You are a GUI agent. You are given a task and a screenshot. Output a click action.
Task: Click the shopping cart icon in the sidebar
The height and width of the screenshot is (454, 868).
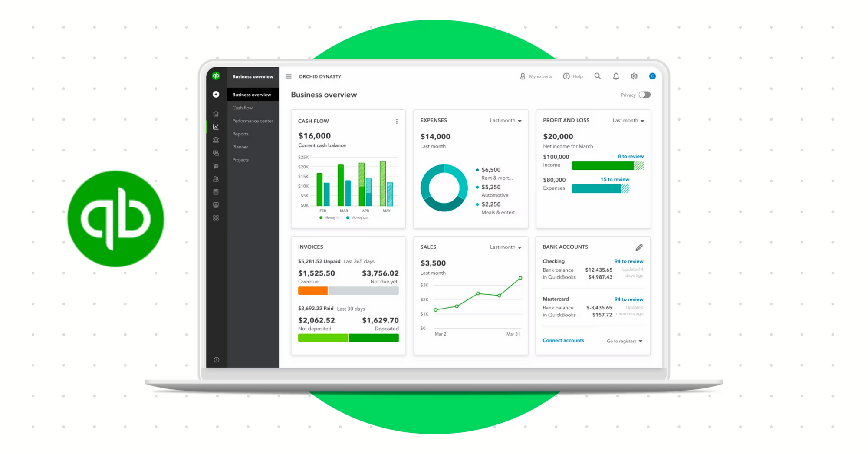click(x=216, y=166)
